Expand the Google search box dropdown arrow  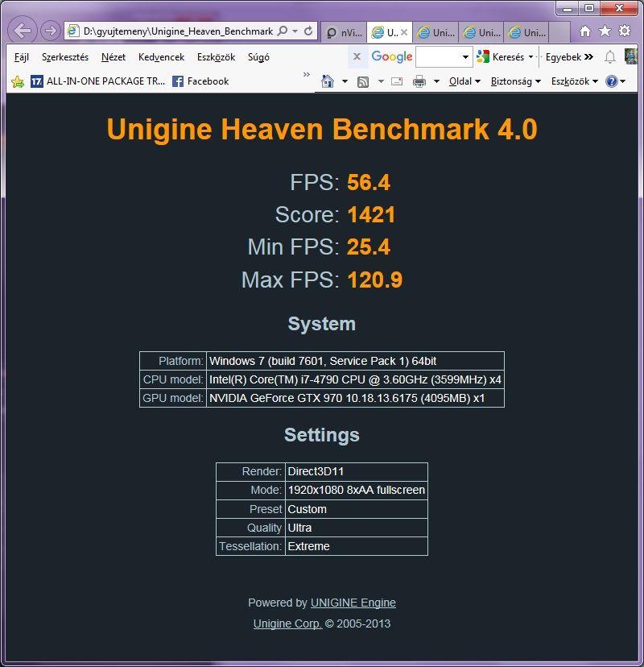(x=465, y=57)
